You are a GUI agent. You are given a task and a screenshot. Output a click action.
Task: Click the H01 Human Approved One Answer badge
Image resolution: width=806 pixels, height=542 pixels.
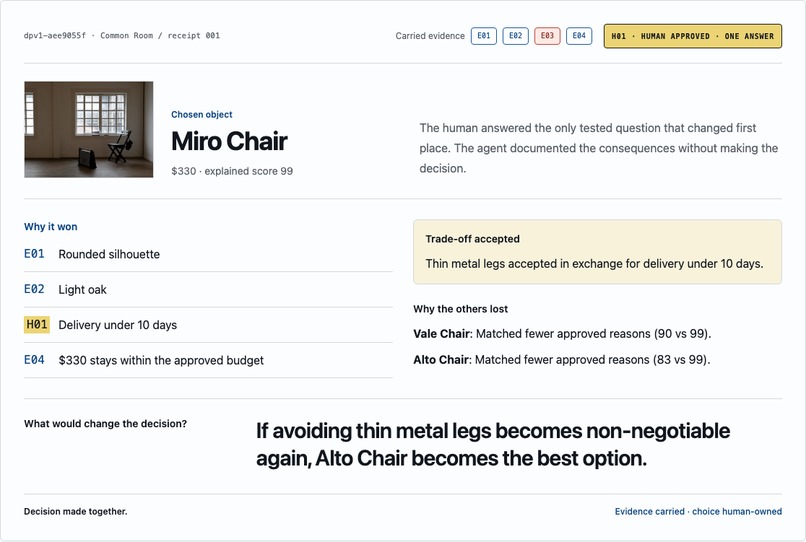tap(692, 36)
